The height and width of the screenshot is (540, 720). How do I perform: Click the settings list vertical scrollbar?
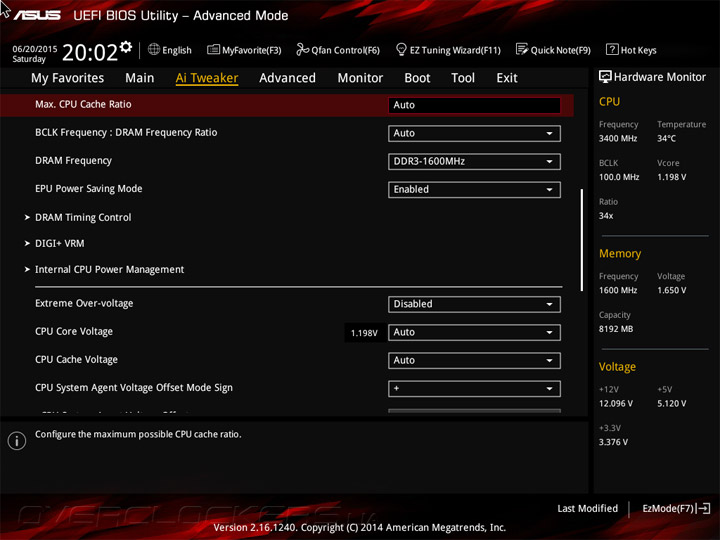tap(582, 240)
